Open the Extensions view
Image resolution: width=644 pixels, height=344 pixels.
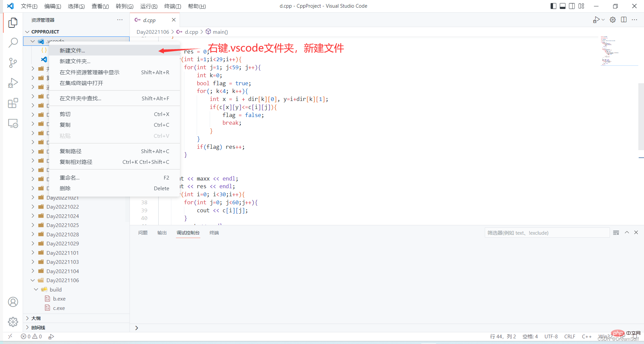(x=13, y=103)
